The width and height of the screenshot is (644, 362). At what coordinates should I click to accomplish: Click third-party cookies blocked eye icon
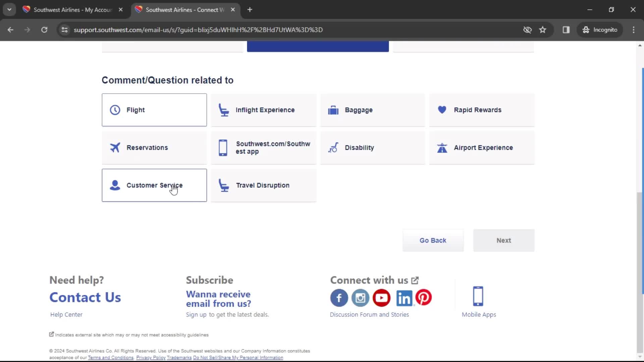(527, 30)
